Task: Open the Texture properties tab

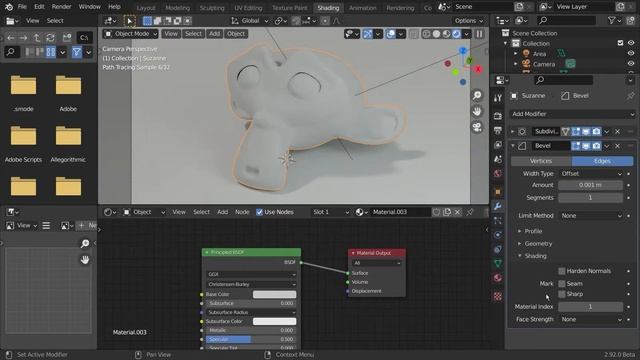Action: (x=498, y=296)
